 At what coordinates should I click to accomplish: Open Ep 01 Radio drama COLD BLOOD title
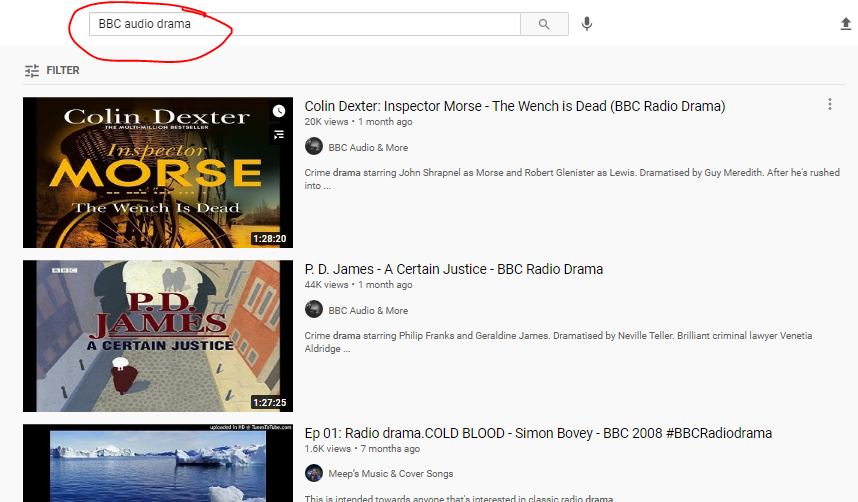(x=538, y=433)
